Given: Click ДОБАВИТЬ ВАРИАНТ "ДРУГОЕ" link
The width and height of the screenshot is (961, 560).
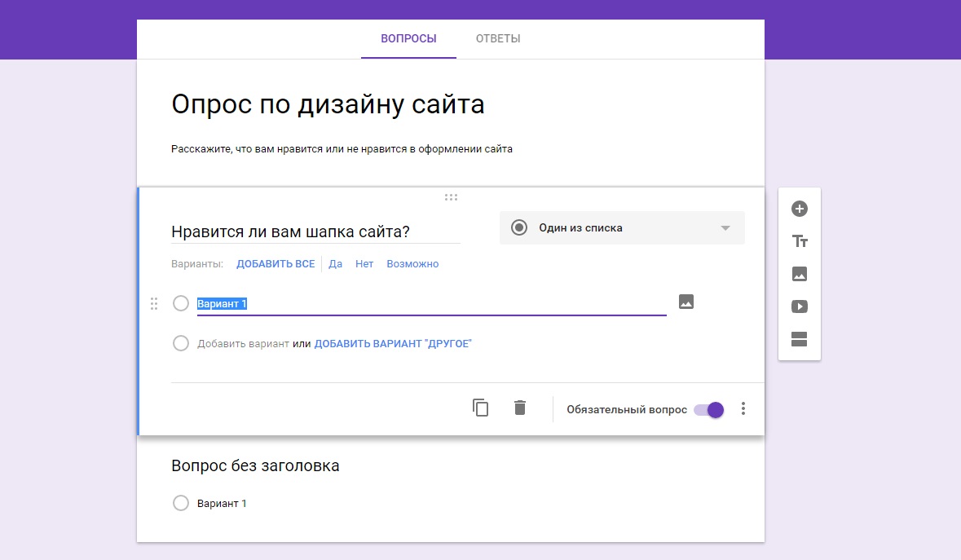Looking at the screenshot, I should [393, 344].
